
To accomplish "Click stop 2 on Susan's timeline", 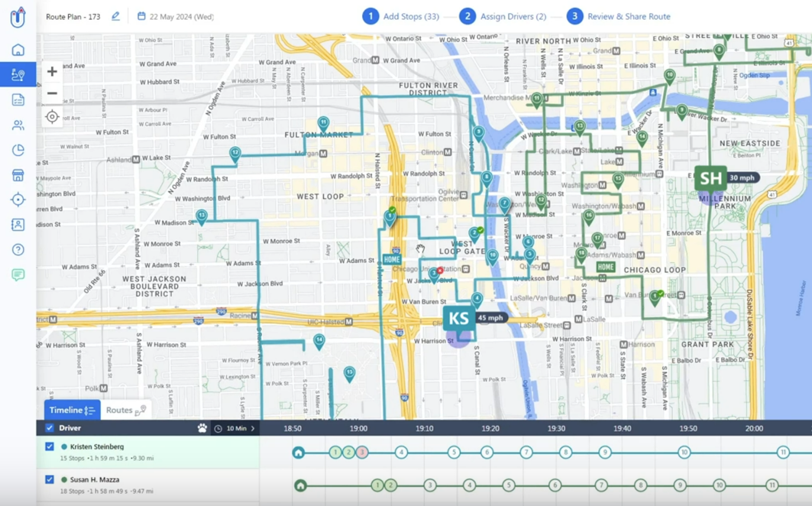I will pos(390,485).
